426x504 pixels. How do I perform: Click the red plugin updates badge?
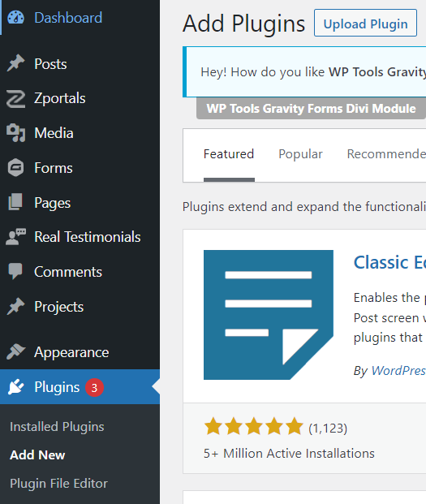(x=94, y=388)
